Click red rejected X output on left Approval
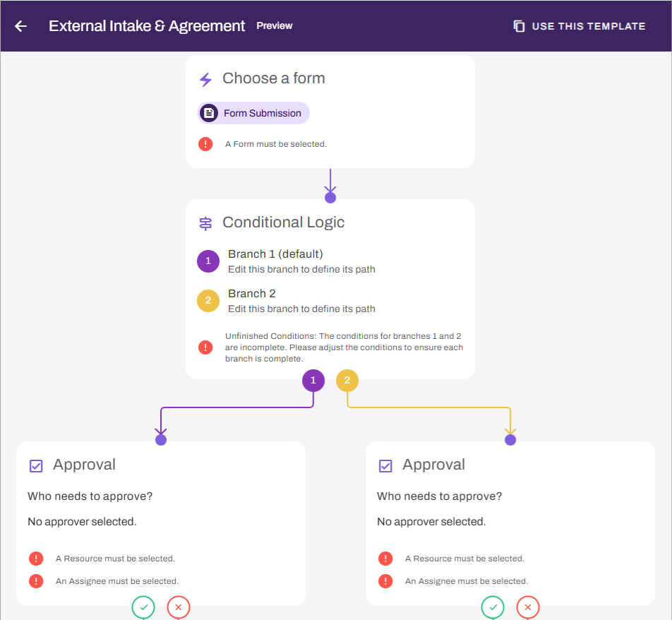672x620 pixels. tap(179, 607)
